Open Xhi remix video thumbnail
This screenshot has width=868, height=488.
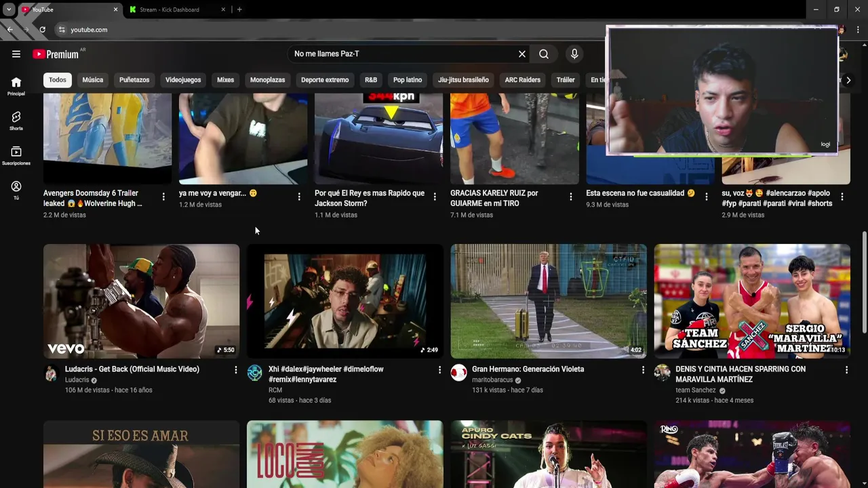[x=344, y=301]
